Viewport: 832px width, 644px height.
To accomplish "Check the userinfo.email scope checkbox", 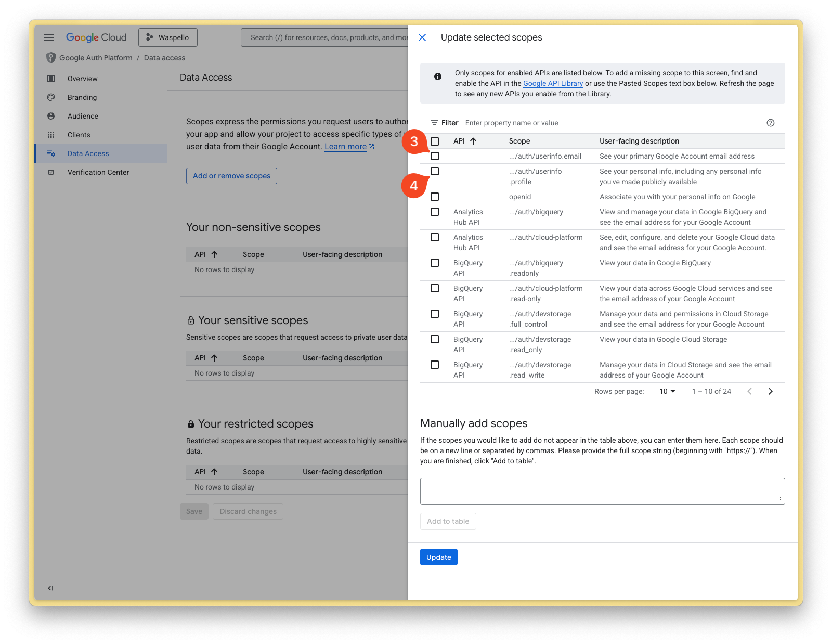I will point(435,156).
